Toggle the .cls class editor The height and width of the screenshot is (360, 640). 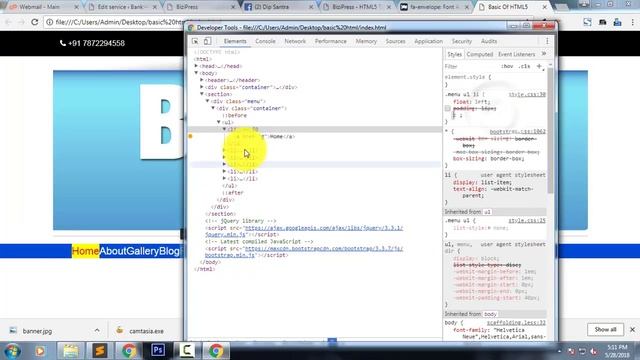(x=524, y=66)
